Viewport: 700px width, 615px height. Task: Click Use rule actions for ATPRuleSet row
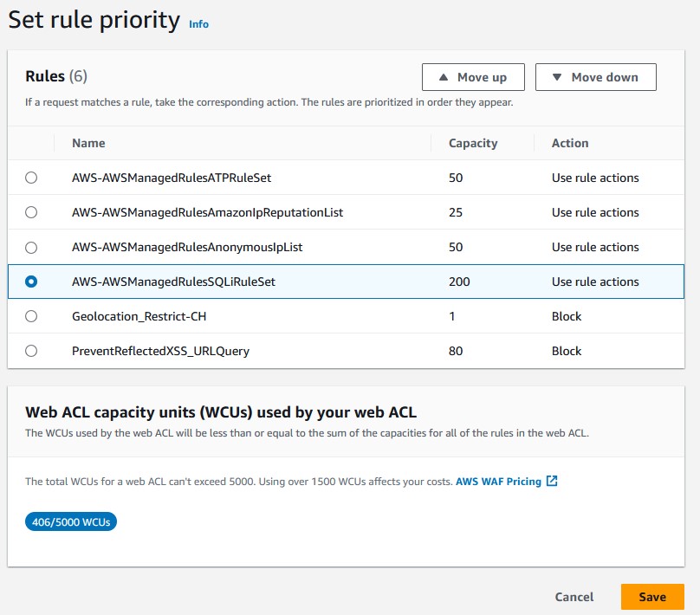click(x=595, y=178)
